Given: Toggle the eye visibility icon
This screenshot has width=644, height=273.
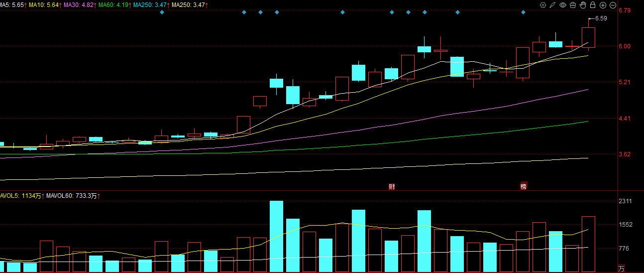Looking at the screenshot, I should [x=563, y=5].
